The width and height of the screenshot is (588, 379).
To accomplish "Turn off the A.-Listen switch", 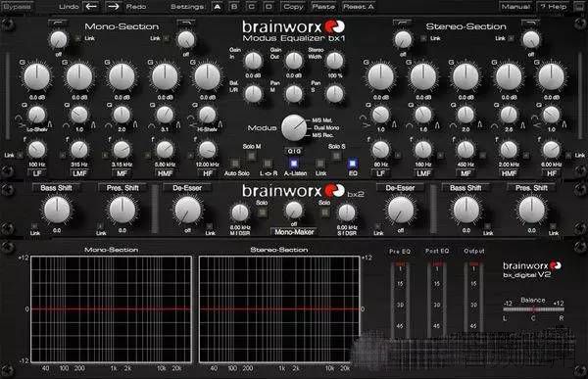I will click(x=294, y=164).
